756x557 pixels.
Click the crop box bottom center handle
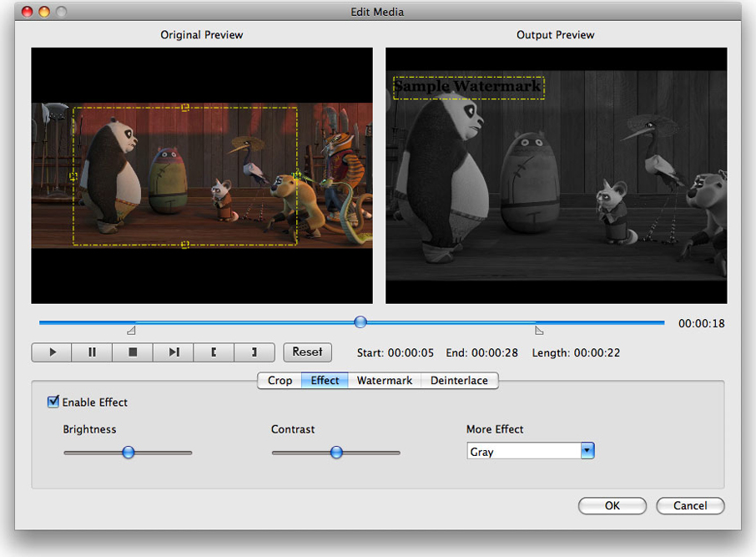[185, 245]
